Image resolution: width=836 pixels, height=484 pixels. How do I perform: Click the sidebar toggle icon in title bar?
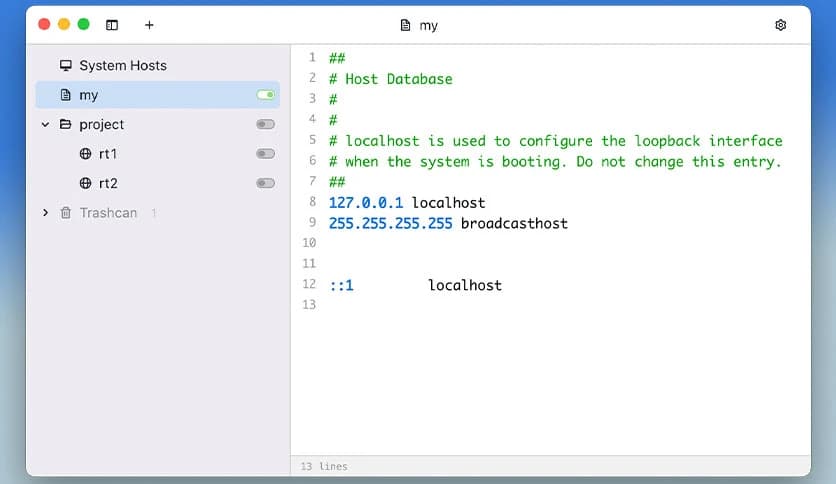click(112, 25)
